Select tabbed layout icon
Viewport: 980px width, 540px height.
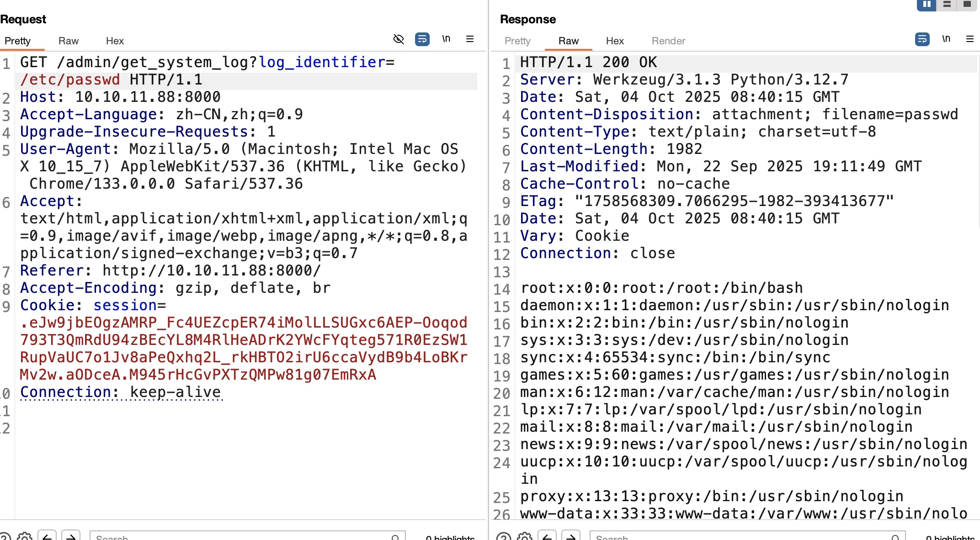click(967, 5)
